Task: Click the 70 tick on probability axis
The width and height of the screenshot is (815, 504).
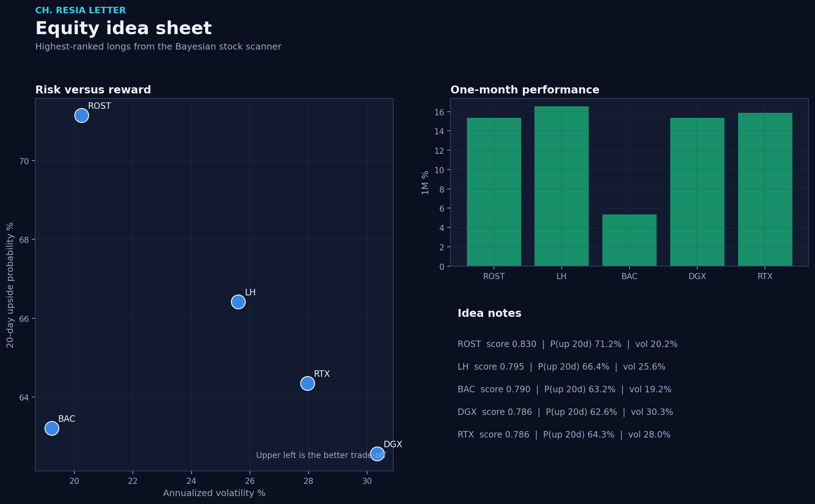Action: click(x=24, y=161)
